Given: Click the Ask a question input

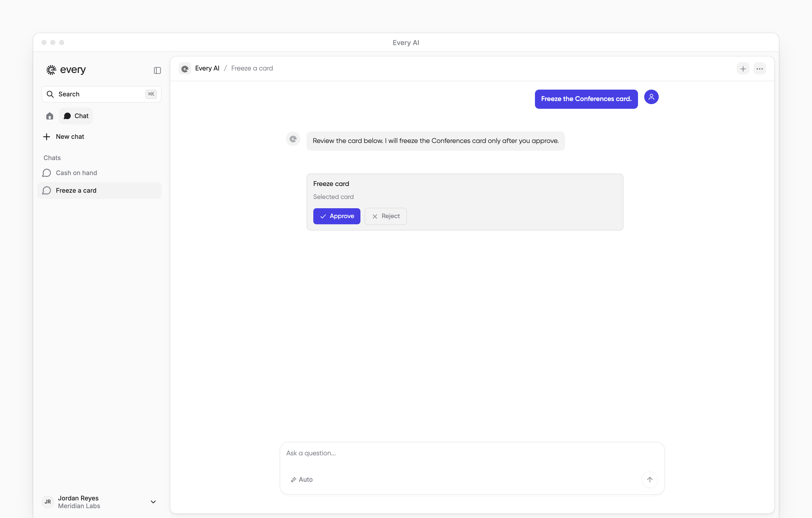Looking at the screenshot, I should (472, 453).
